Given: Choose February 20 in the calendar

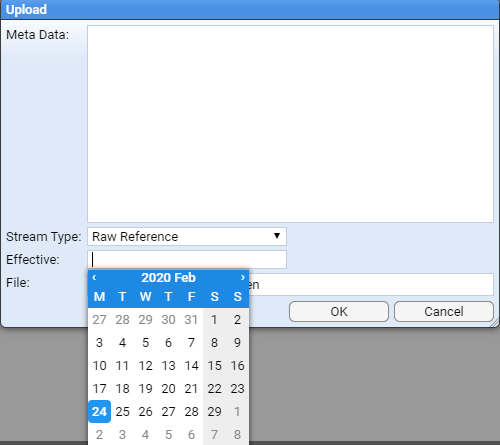Looking at the screenshot, I should (168, 389).
